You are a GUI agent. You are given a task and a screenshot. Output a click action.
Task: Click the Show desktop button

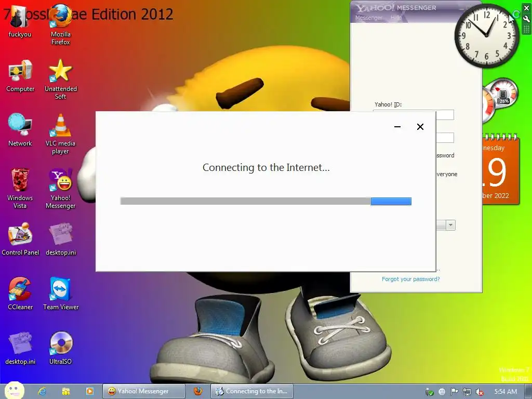528,392
